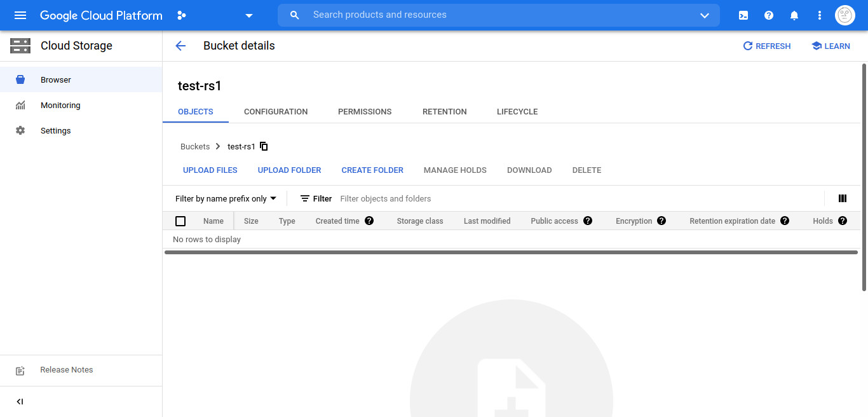
Task: Click MANAGE HOLDS button
Action: click(455, 170)
